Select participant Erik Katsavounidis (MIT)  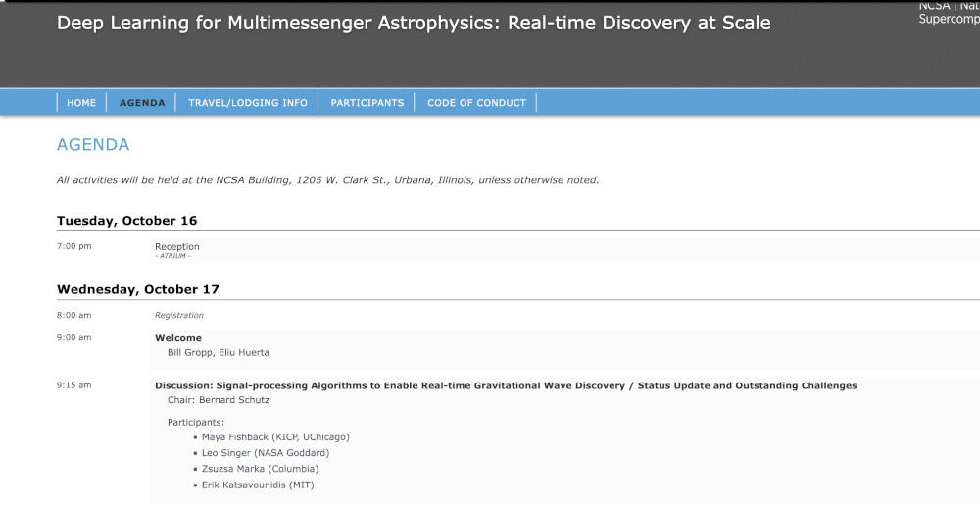point(258,484)
